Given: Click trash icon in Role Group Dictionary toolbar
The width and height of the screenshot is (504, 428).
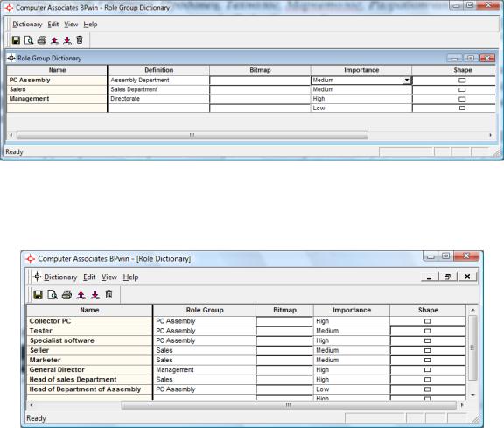Looking at the screenshot, I should tap(80, 40).
